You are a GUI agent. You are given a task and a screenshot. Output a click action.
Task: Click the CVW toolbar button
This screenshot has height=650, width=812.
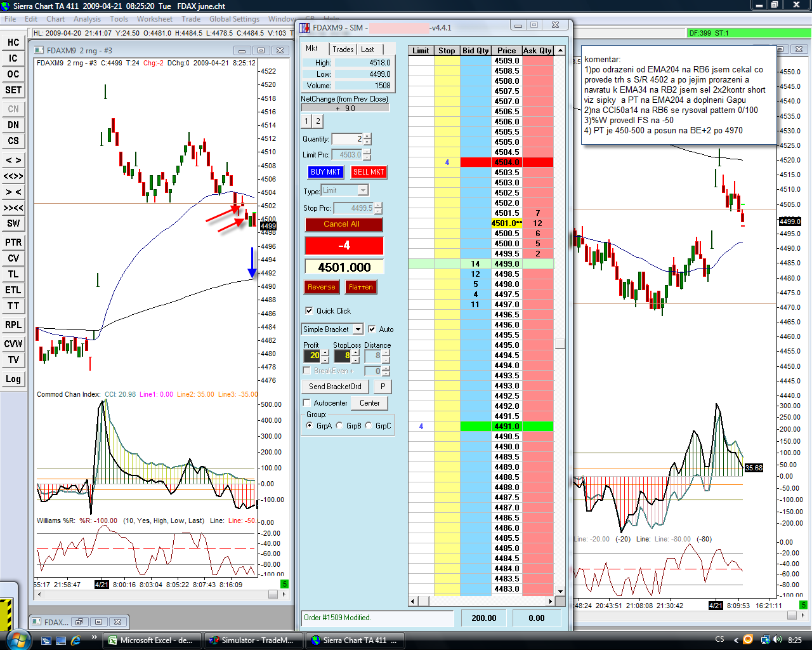(x=13, y=344)
